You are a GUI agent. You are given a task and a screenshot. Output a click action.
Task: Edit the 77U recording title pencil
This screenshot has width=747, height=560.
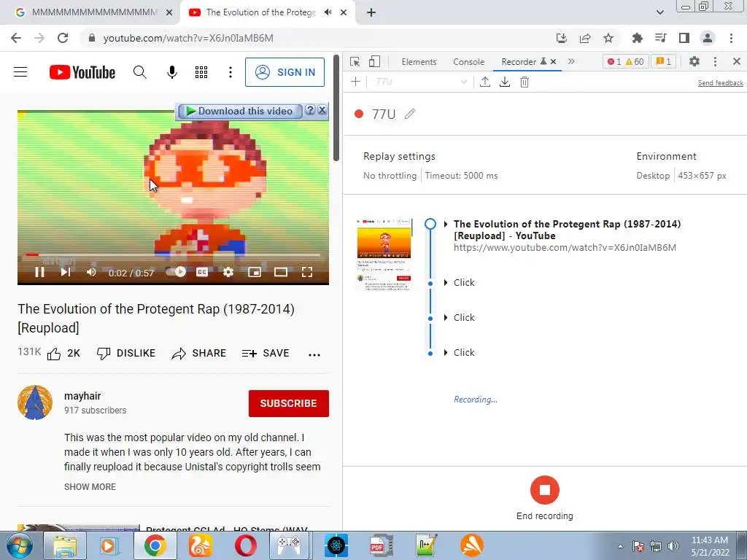pyautogui.click(x=410, y=114)
